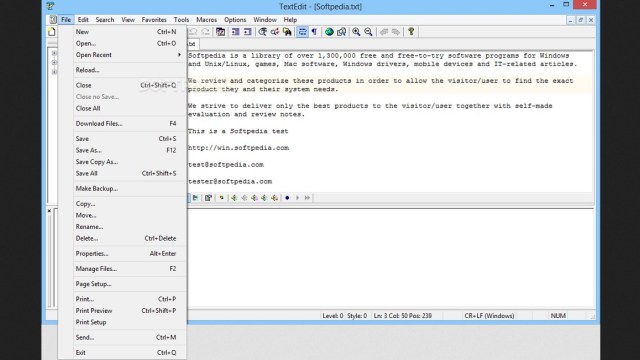
Task: Expand the second tree node in side panel
Action: [54, 62]
